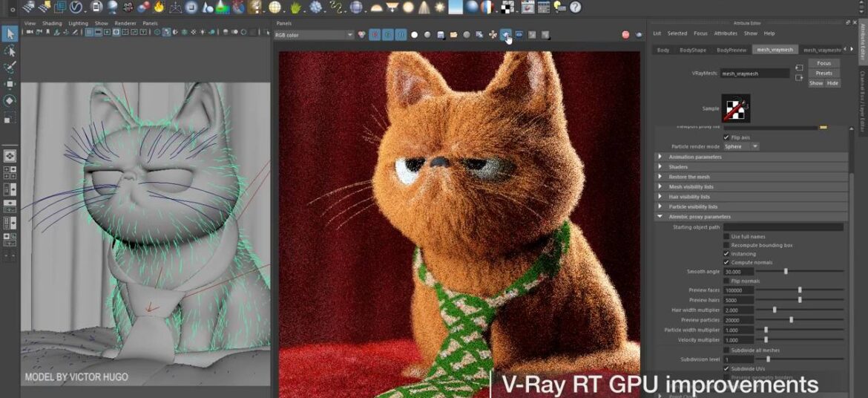The width and height of the screenshot is (868, 398).
Task: Click the yellow wireframe sphere shelf icon
Action: tap(275, 7)
